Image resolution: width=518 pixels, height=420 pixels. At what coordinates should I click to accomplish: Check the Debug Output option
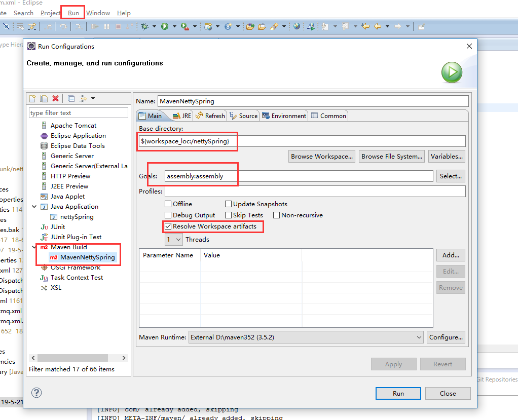(x=168, y=215)
